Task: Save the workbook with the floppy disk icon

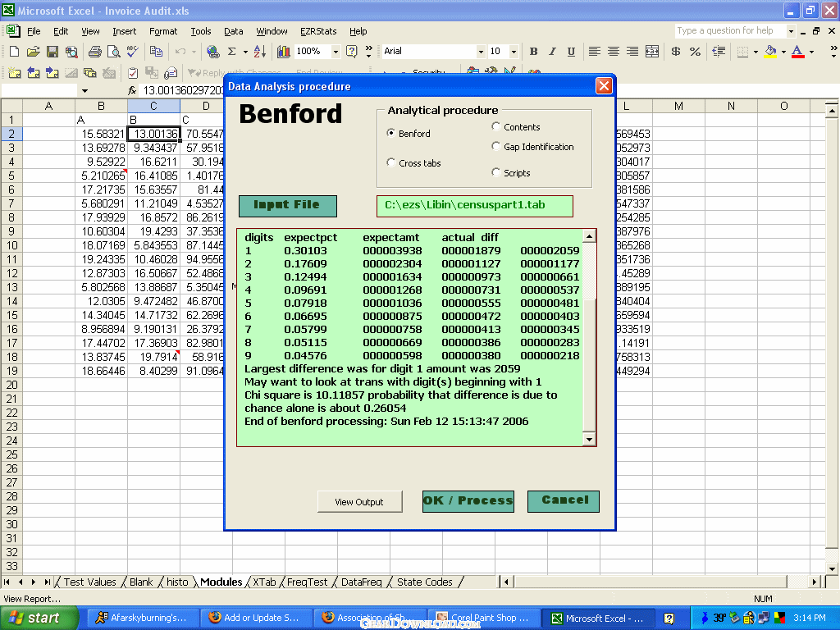Action: (52, 52)
